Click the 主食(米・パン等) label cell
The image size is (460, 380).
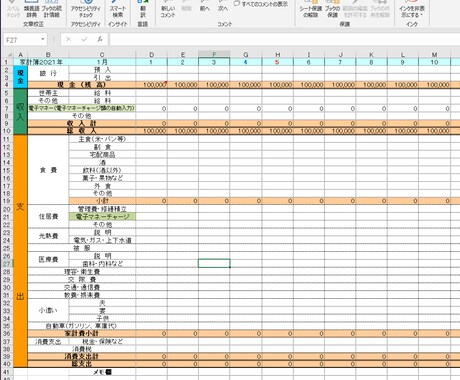(x=102, y=139)
